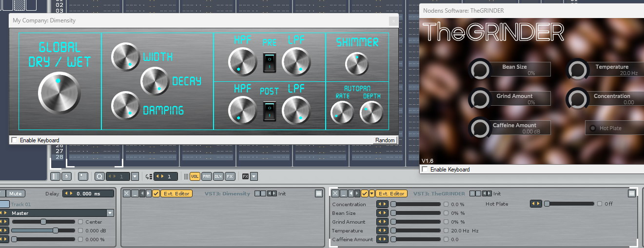
Task: Click the Q quantize icon
Action: (99, 176)
